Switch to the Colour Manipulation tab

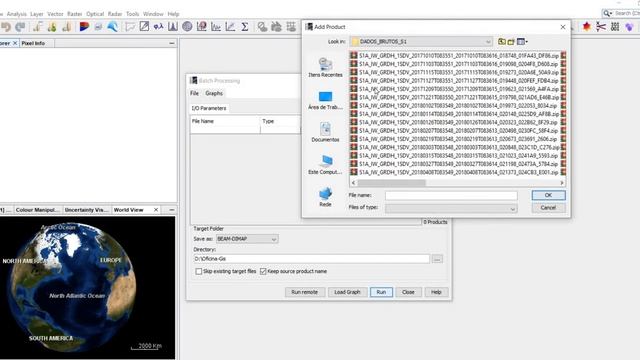tap(37, 210)
